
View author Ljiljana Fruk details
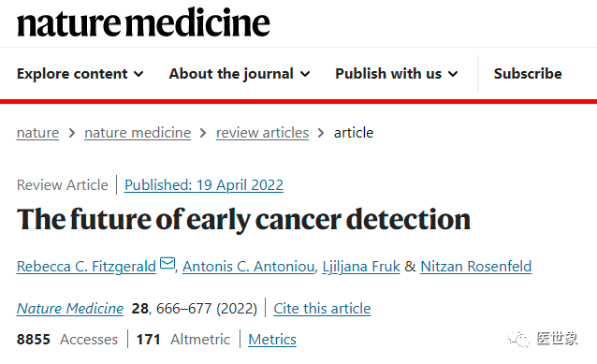(x=361, y=267)
